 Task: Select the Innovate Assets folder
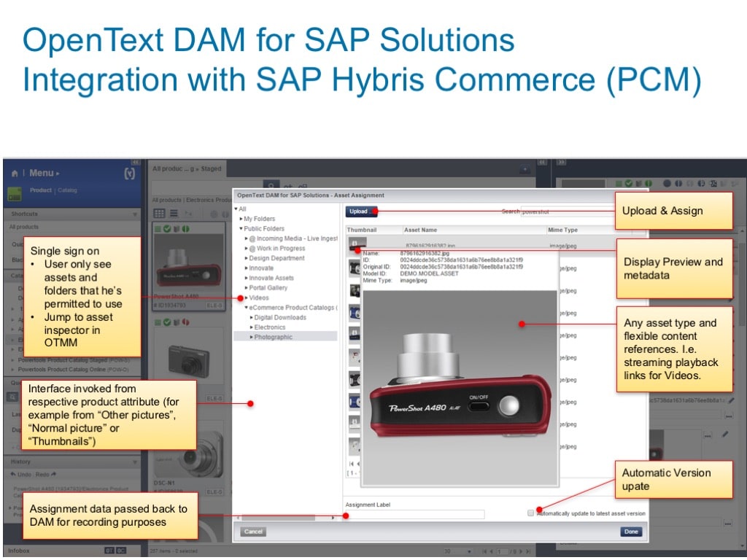click(x=271, y=278)
